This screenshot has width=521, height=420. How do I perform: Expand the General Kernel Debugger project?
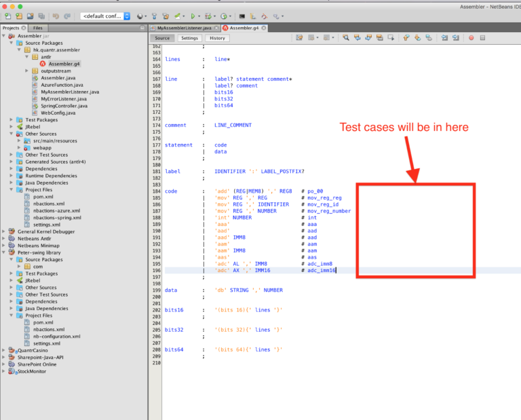(3, 231)
